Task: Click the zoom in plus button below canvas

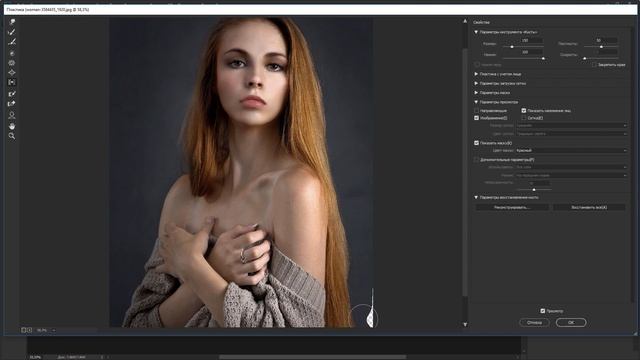Action: pos(29,330)
